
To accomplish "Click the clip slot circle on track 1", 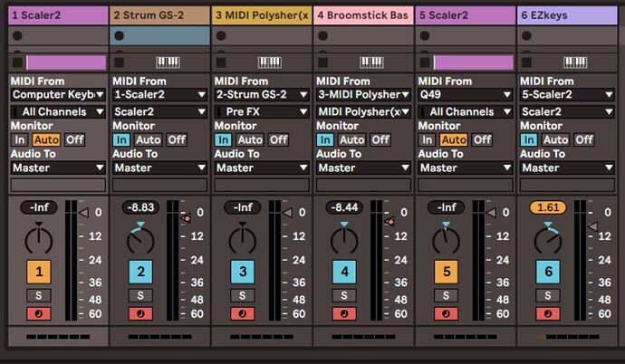I will (x=18, y=35).
